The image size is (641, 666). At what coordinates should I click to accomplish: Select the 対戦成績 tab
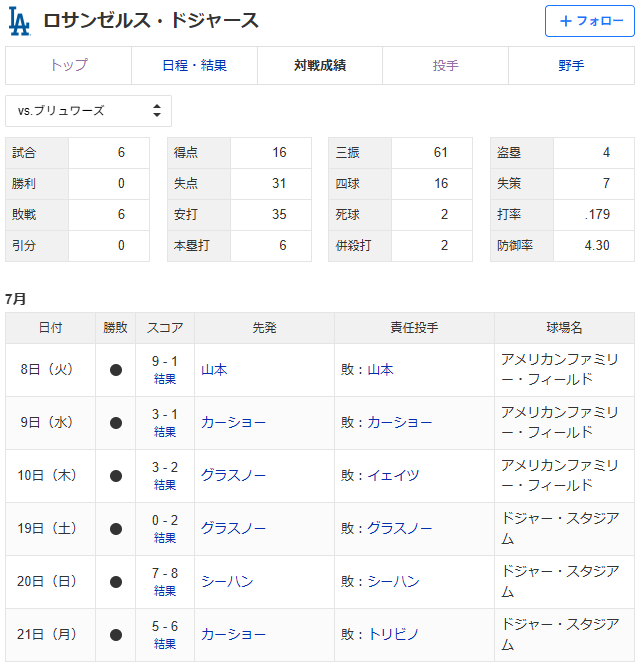320,66
